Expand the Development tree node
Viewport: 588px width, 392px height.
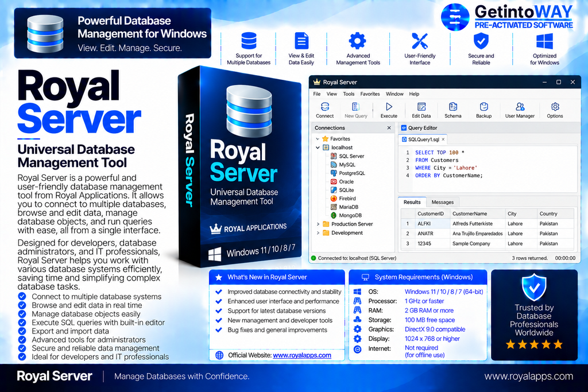[318, 232]
